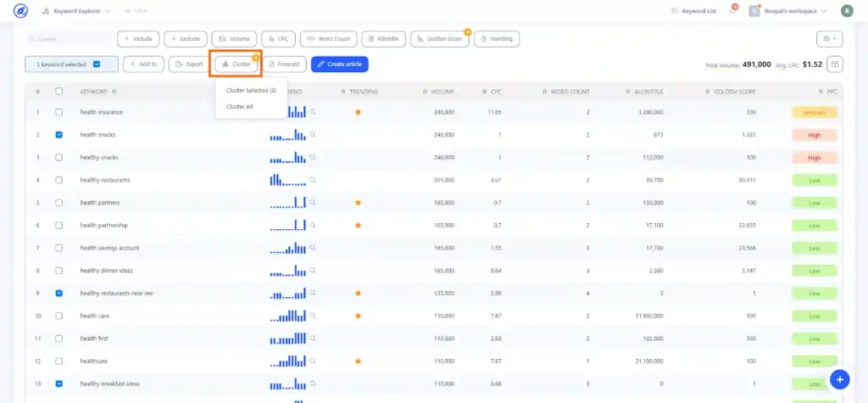Choose Cluster All from menu
This screenshot has height=403, width=868.
pyautogui.click(x=240, y=106)
